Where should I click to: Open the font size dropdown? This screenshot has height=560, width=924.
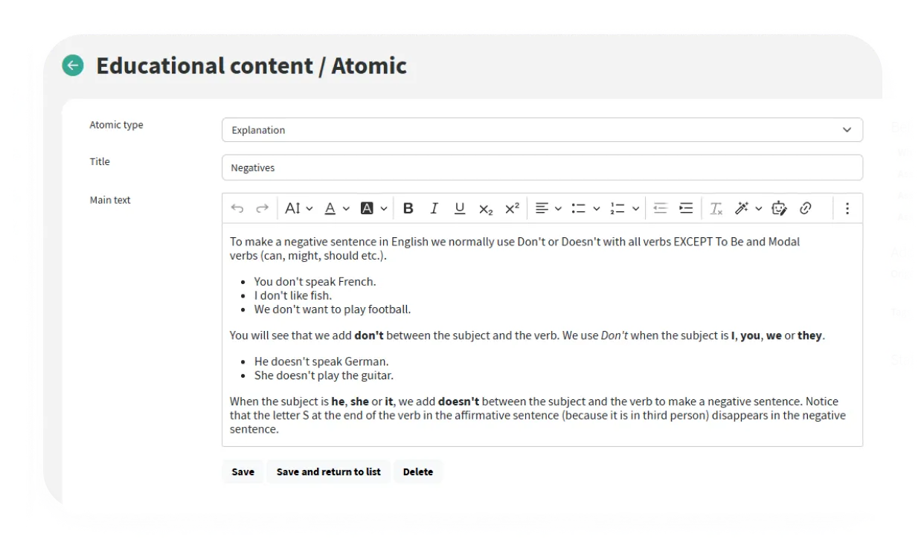[x=299, y=208]
